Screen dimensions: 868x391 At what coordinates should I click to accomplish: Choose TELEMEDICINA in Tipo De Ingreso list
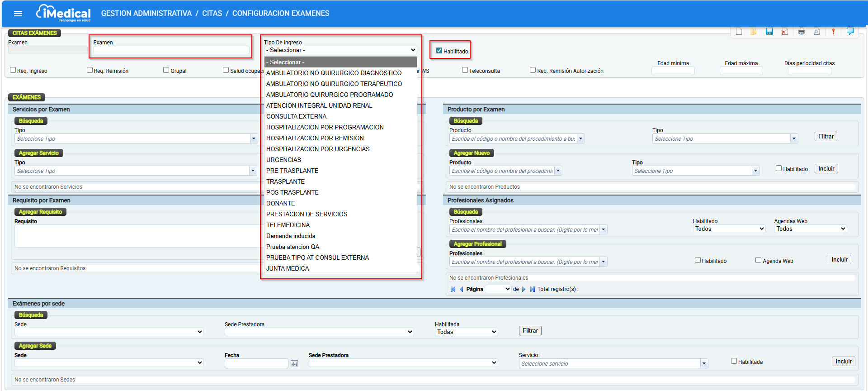pyautogui.click(x=288, y=225)
